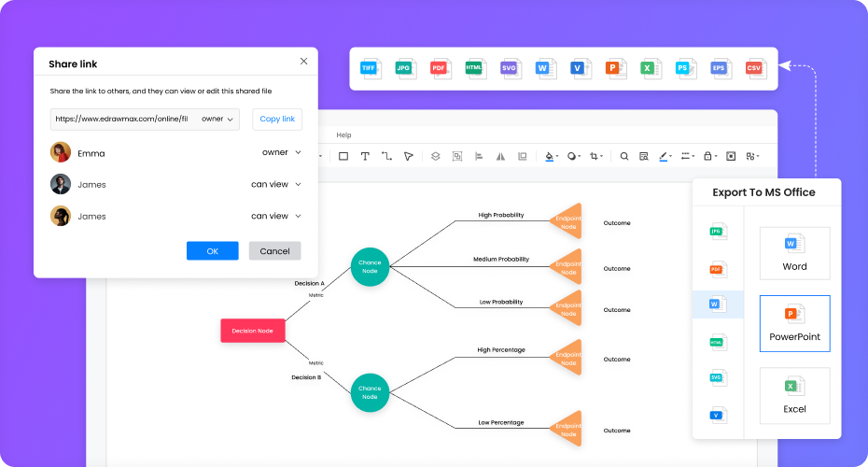868x467 pixels.
Task: Click the Copy link button
Action: click(277, 120)
